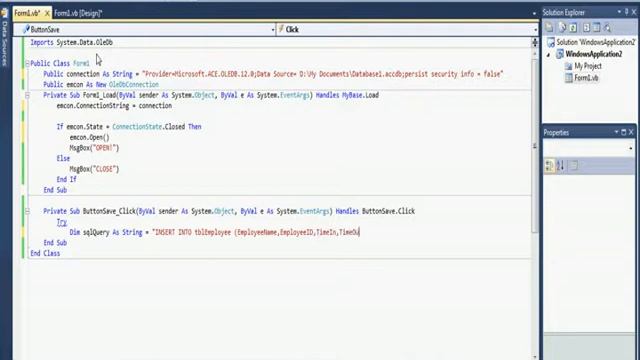Click the code editor vertical scrollbar
This screenshot has height=360, width=640.
pos(535,147)
